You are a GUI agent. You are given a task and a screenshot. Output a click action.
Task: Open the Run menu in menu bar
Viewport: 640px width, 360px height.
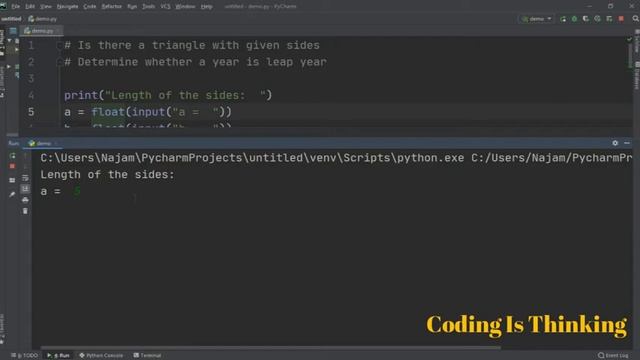coord(132,7)
